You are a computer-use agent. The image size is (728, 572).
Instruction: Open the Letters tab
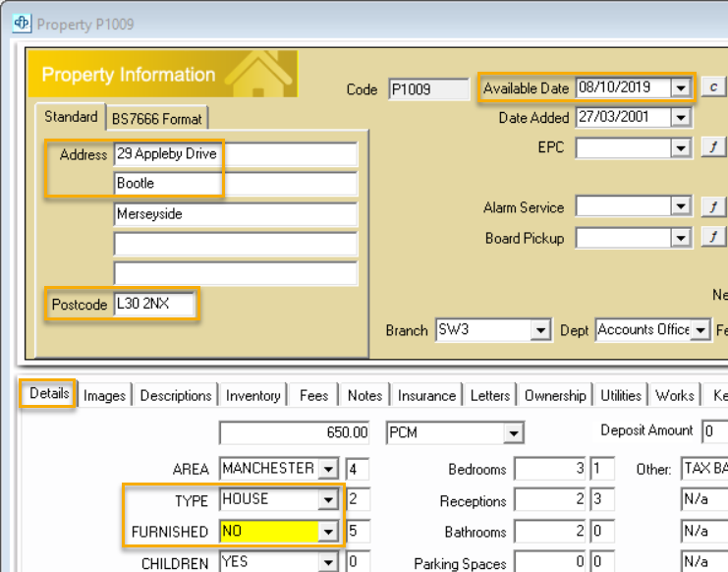click(490, 395)
